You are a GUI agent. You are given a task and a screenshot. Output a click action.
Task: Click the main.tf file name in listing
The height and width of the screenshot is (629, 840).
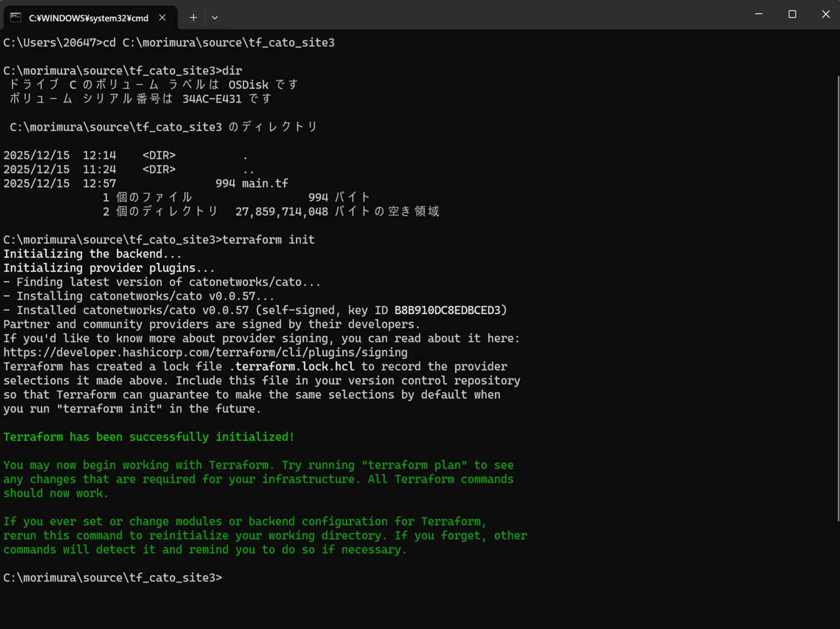264,184
